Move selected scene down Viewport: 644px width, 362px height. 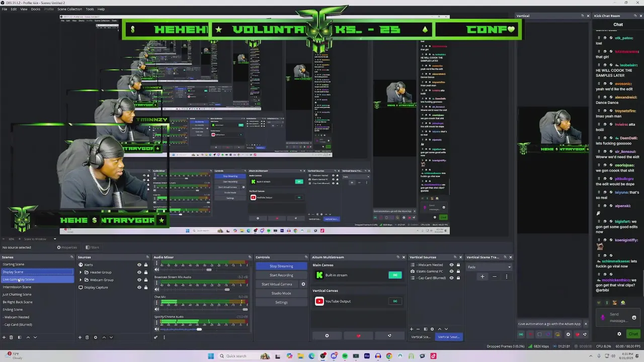(35, 337)
